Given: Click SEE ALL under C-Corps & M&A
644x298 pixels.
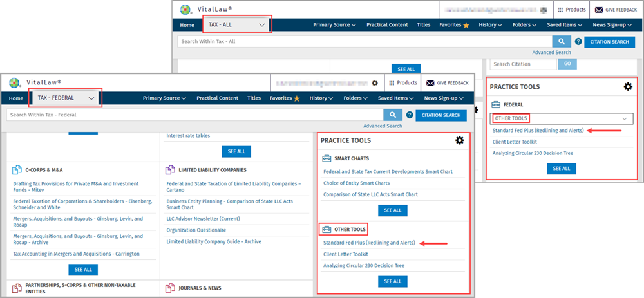Looking at the screenshot, I should pyautogui.click(x=83, y=270).
